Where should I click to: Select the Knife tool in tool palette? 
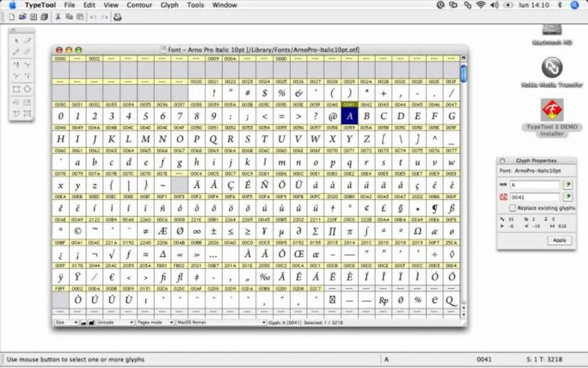click(x=16, y=52)
